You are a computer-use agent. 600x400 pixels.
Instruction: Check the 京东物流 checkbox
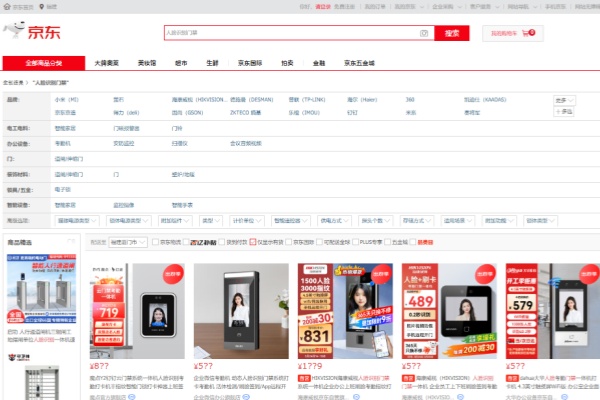pyautogui.click(x=155, y=242)
